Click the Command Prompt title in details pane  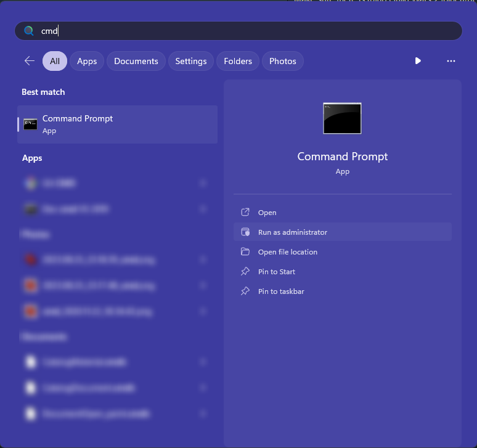point(343,157)
